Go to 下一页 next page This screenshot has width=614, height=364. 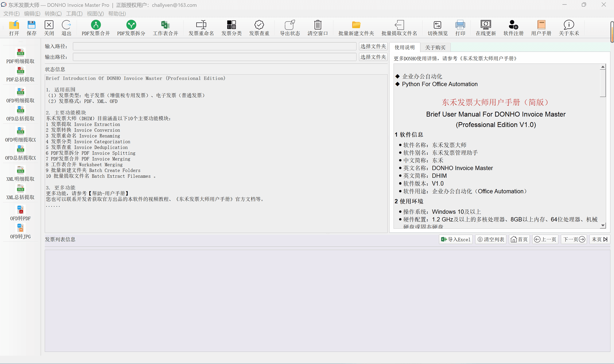tap(574, 239)
